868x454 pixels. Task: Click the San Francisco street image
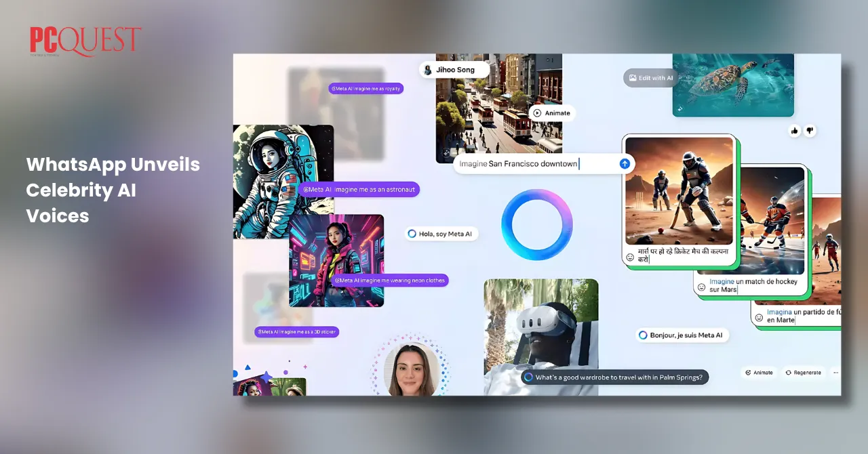click(x=499, y=108)
